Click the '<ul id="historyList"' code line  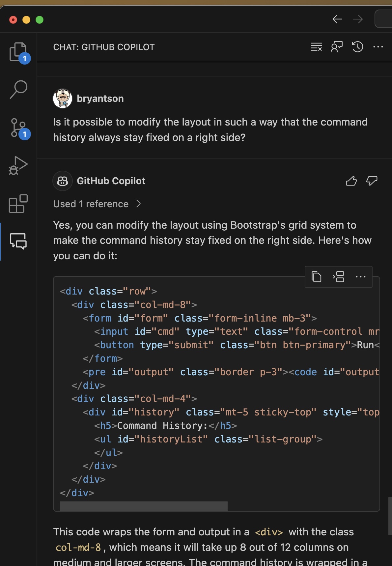(x=208, y=439)
